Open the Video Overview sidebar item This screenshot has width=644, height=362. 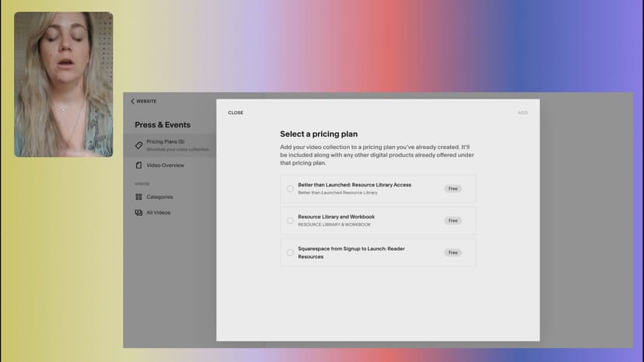click(x=165, y=165)
